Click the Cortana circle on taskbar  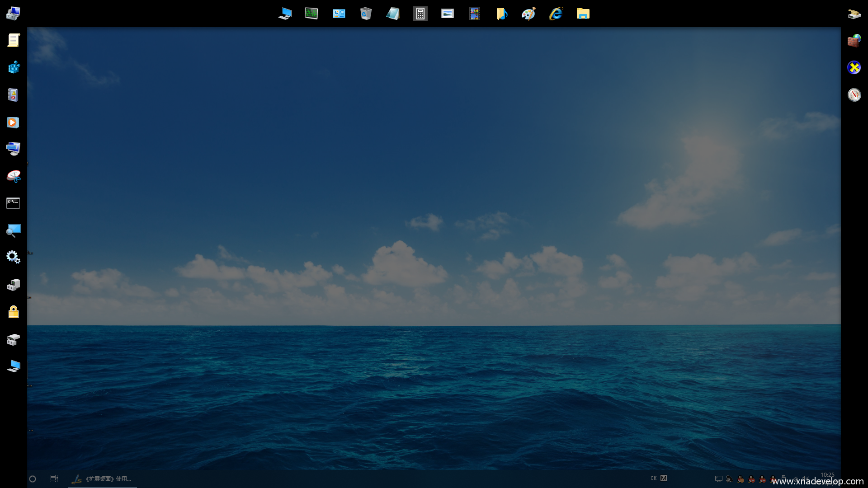click(33, 479)
